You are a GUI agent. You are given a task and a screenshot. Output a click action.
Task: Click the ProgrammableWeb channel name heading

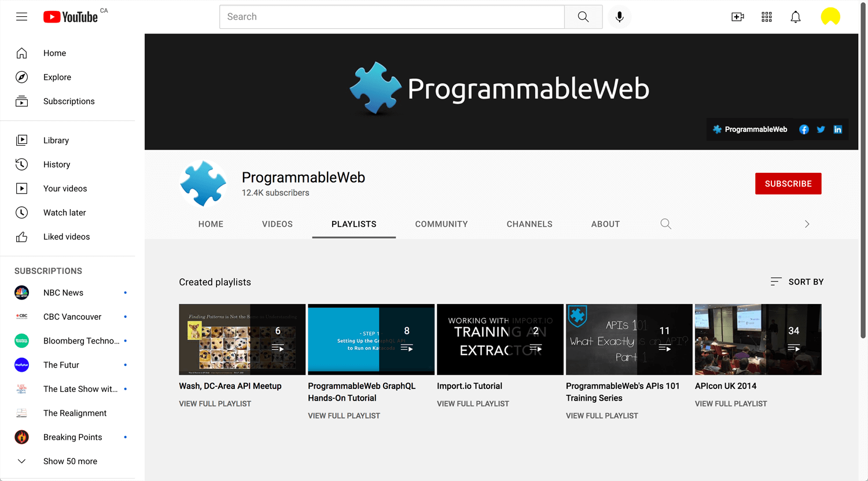click(303, 177)
